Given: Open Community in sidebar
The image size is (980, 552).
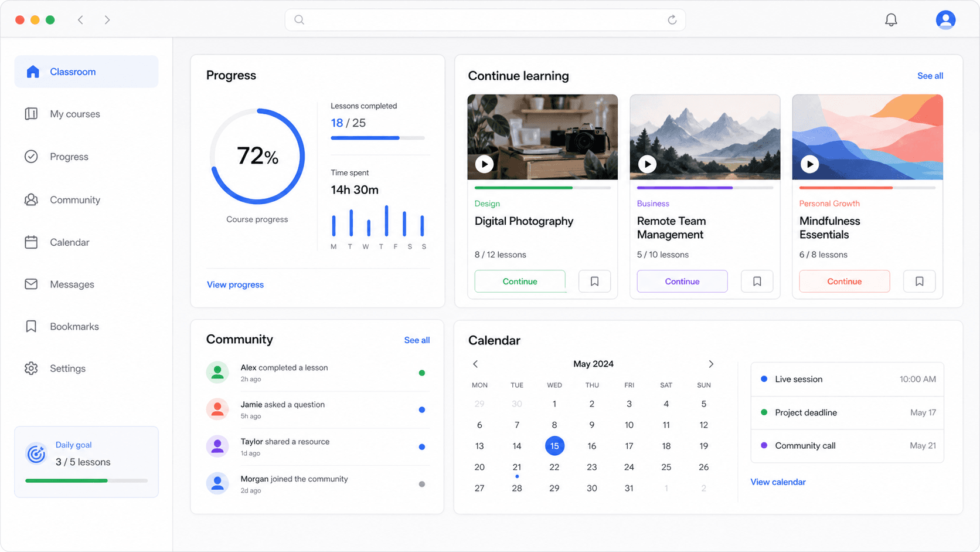Looking at the screenshot, I should pos(86,200).
